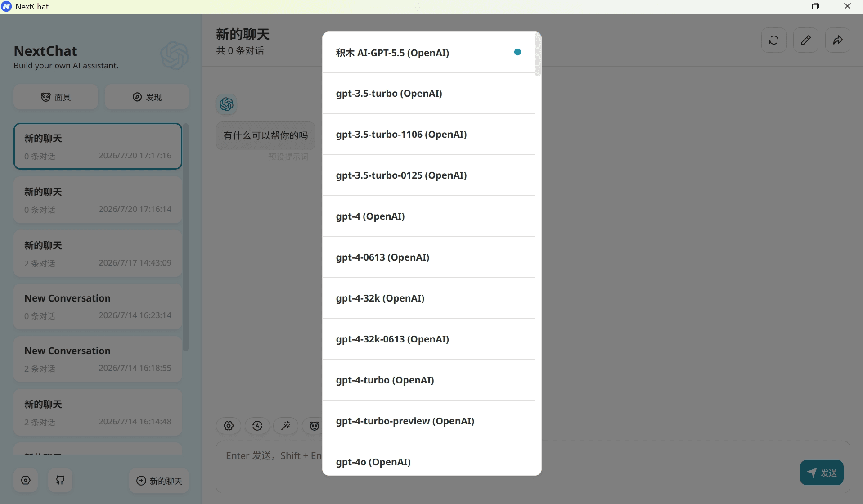Select gpt-4-0613 (OpenAI) model
863x504 pixels.
pyautogui.click(x=428, y=257)
